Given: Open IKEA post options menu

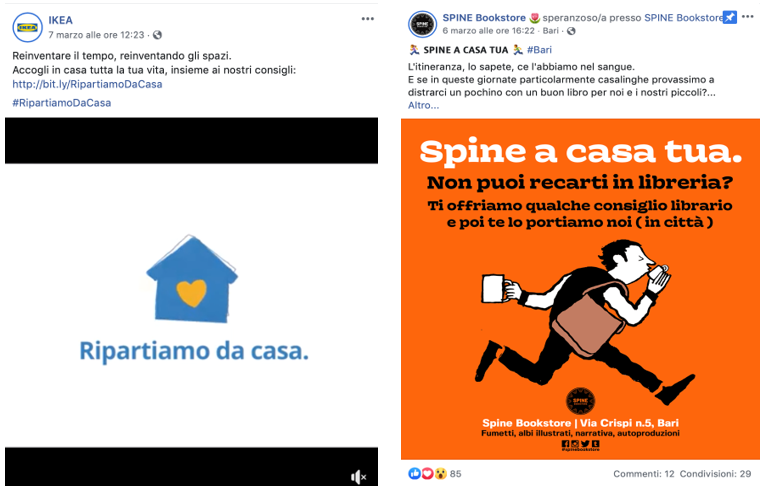Looking at the screenshot, I should pyautogui.click(x=367, y=18).
